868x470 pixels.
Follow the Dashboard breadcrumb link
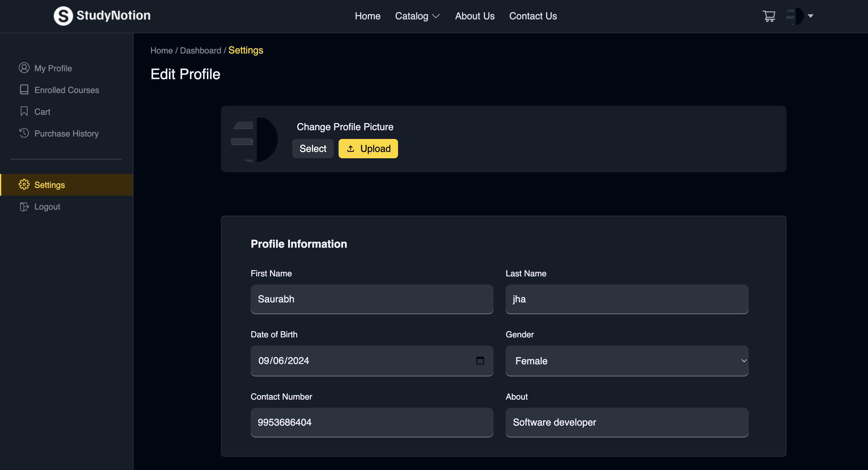201,50
